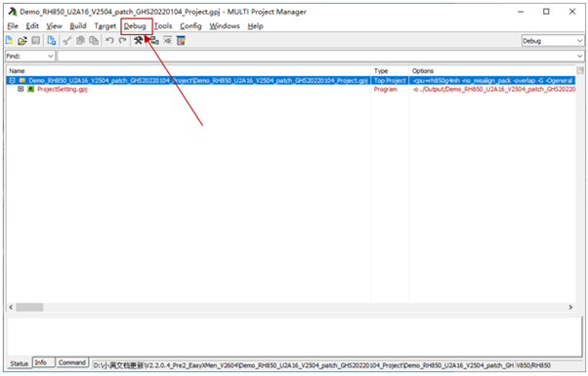This screenshot has width=588, height=376.
Task: Click the small pane corner icon right of the Options header
Action: (580, 70)
